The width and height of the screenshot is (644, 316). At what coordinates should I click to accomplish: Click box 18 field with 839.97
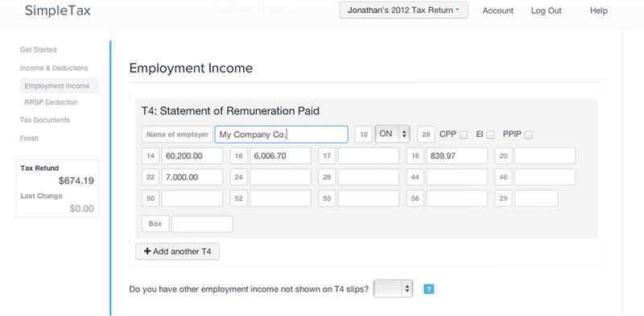(456, 156)
